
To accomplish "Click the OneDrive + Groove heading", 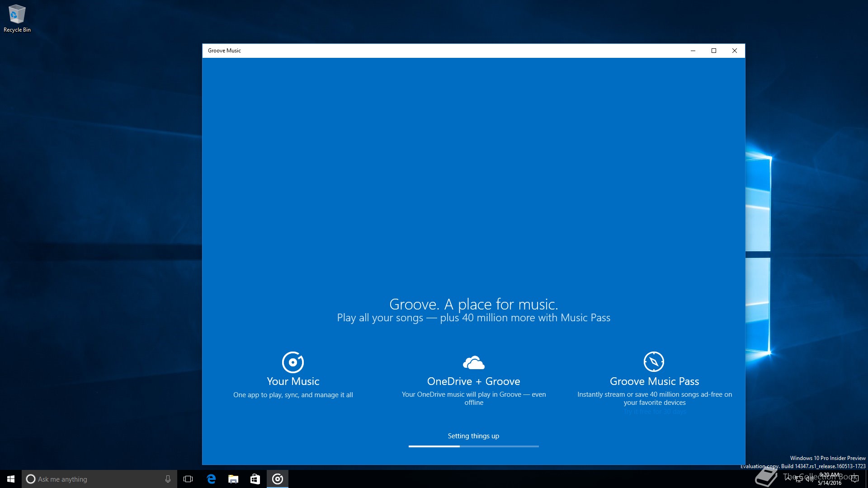I will [x=474, y=381].
